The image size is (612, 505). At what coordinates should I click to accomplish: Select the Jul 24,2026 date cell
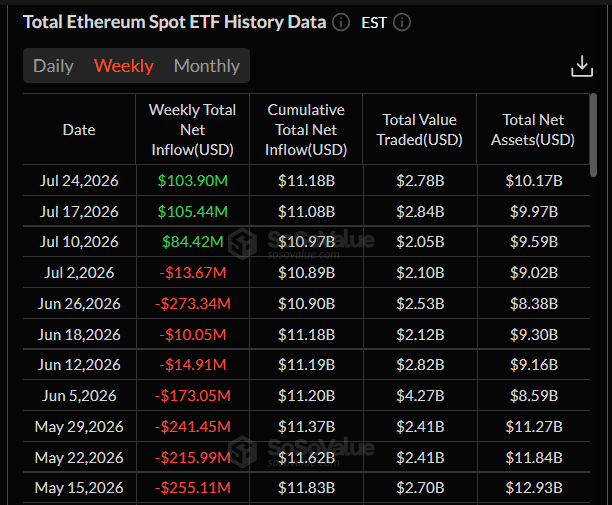tap(79, 181)
